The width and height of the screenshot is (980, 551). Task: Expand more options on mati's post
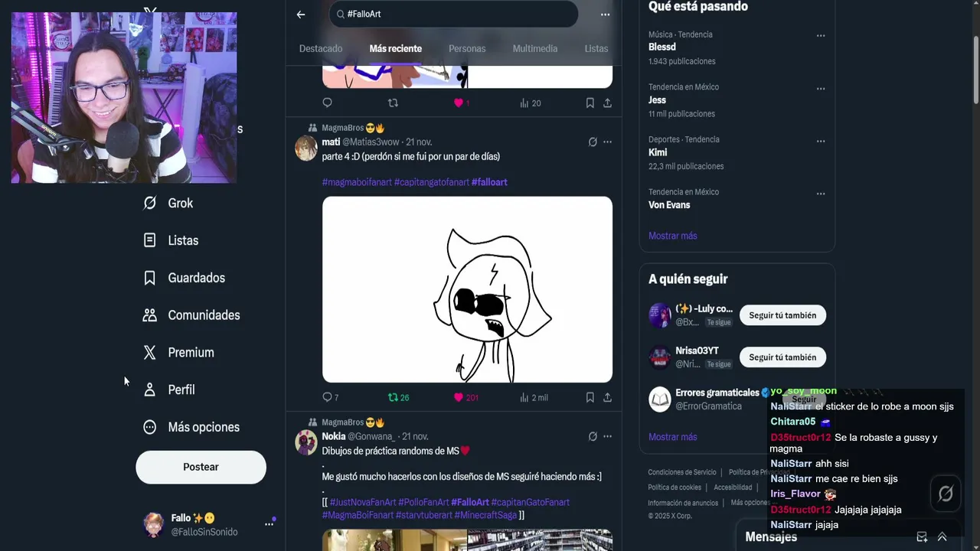[607, 142]
